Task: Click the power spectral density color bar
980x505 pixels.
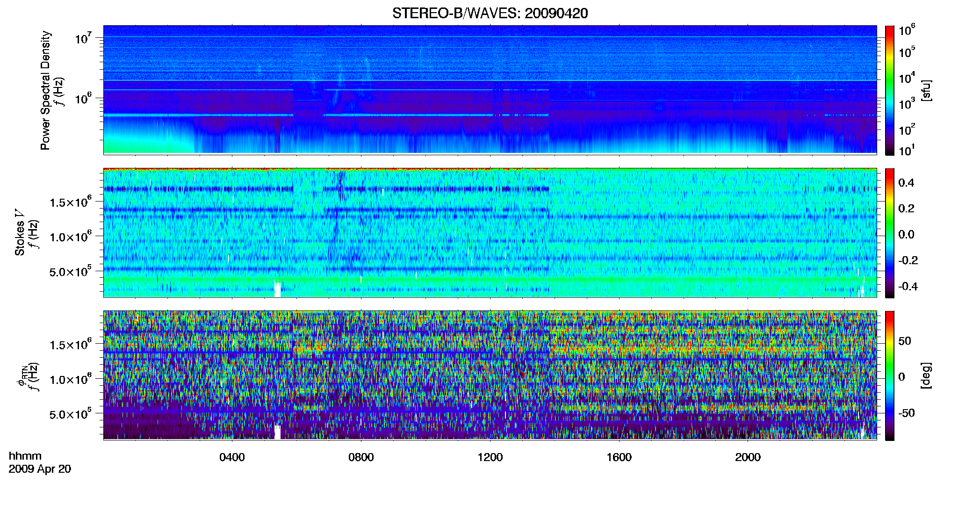Action: point(890,90)
